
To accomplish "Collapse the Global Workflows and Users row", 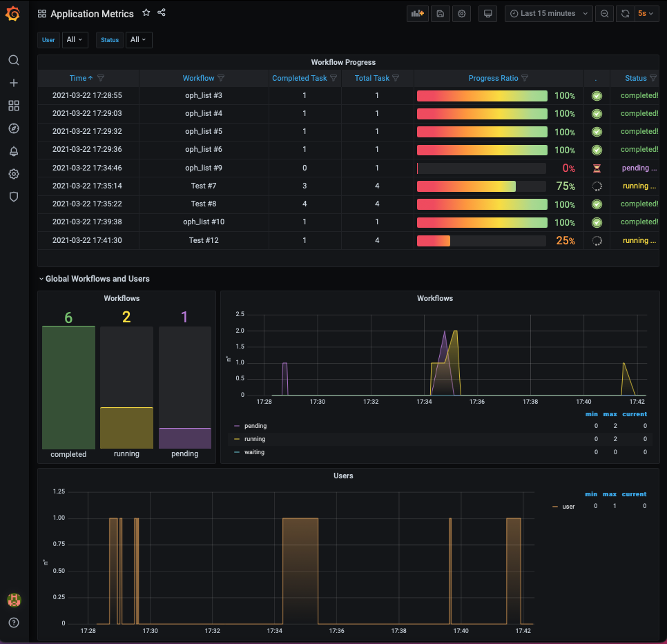I will (x=96, y=279).
